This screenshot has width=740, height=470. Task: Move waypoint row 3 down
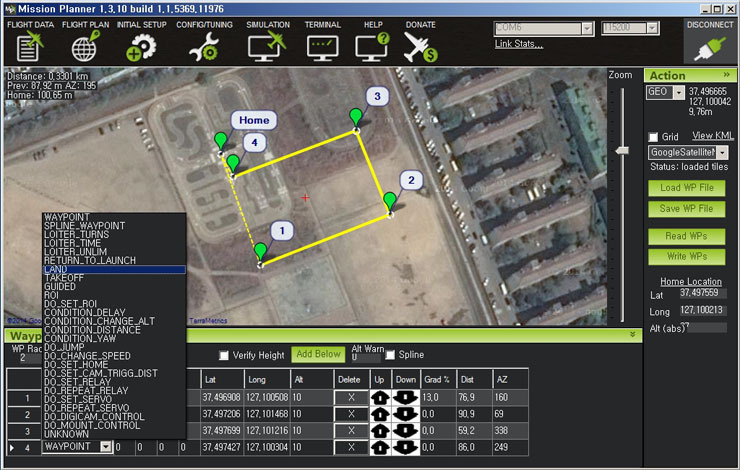coord(405,430)
